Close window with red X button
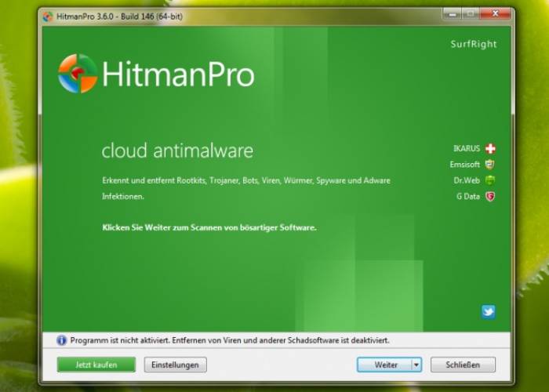549x392 pixels. (x=496, y=14)
